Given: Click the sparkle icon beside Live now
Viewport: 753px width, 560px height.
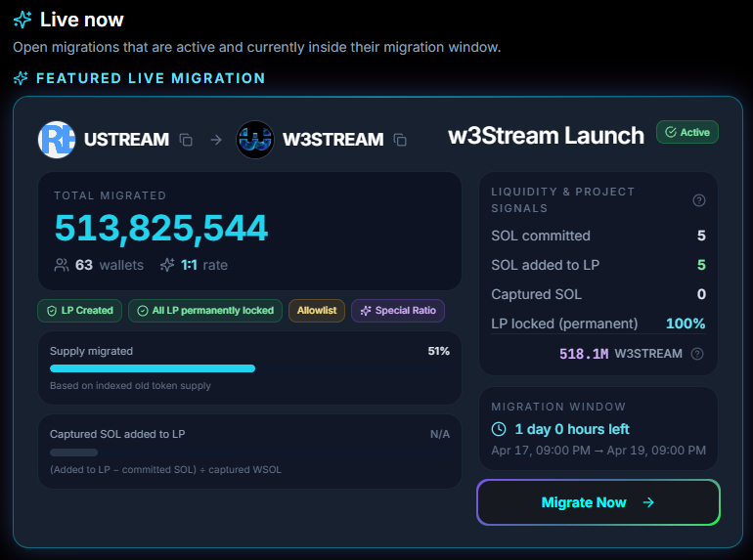Looking at the screenshot, I should tap(22, 20).
